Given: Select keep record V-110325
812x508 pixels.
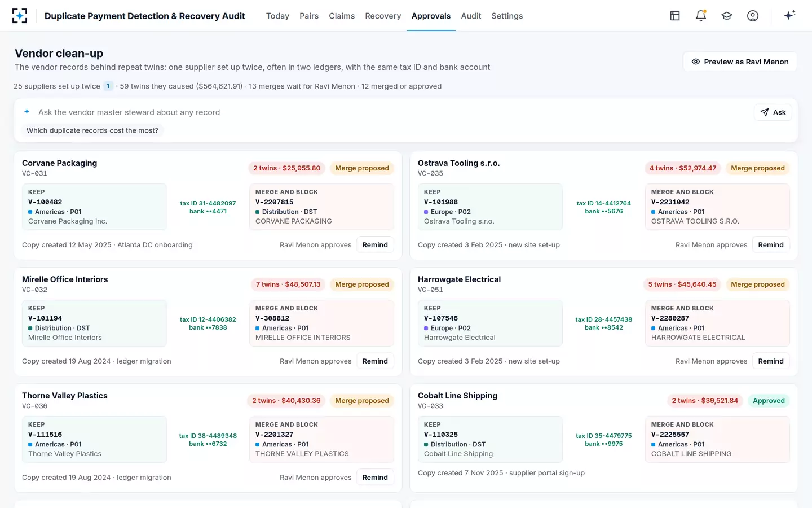Looking at the screenshot, I should pyautogui.click(x=490, y=439).
